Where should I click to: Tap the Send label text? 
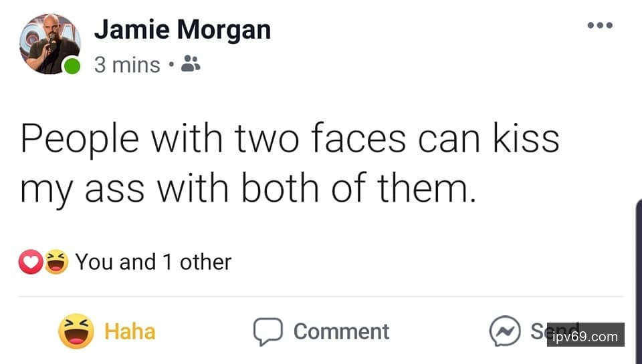(538, 329)
